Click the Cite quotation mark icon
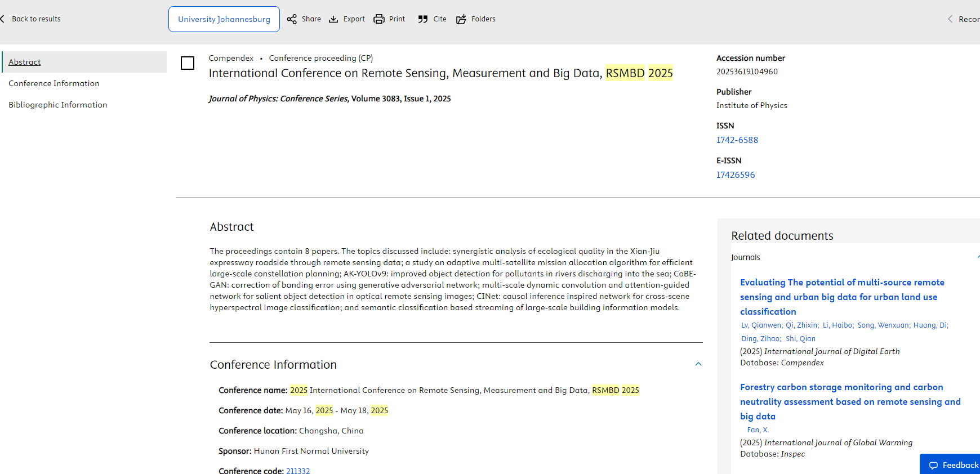This screenshot has width=980, height=474. tap(423, 19)
